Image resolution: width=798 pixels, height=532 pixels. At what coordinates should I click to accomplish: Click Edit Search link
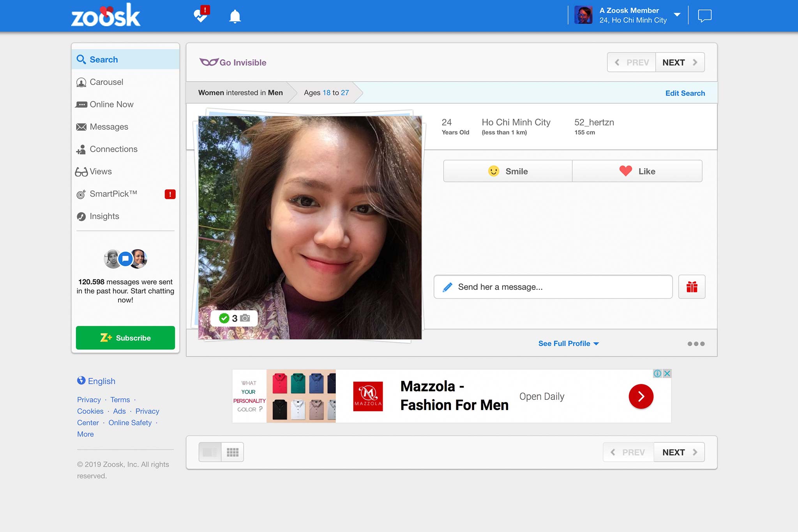(x=685, y=93)
